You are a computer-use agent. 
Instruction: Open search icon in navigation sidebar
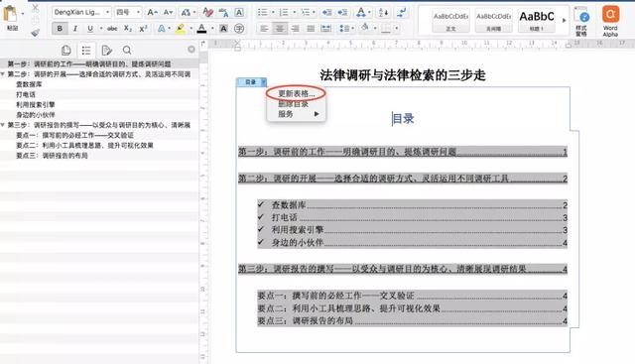tap(127, 51)
